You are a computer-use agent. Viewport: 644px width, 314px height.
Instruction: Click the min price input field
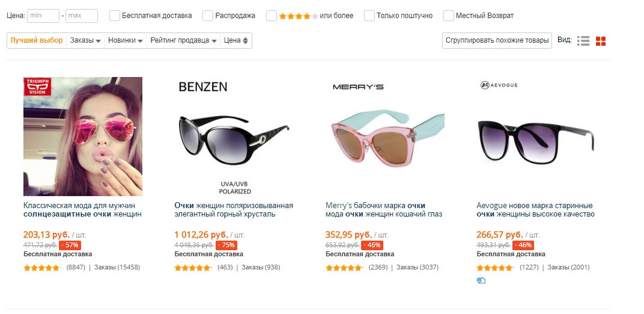coord(43,16)
